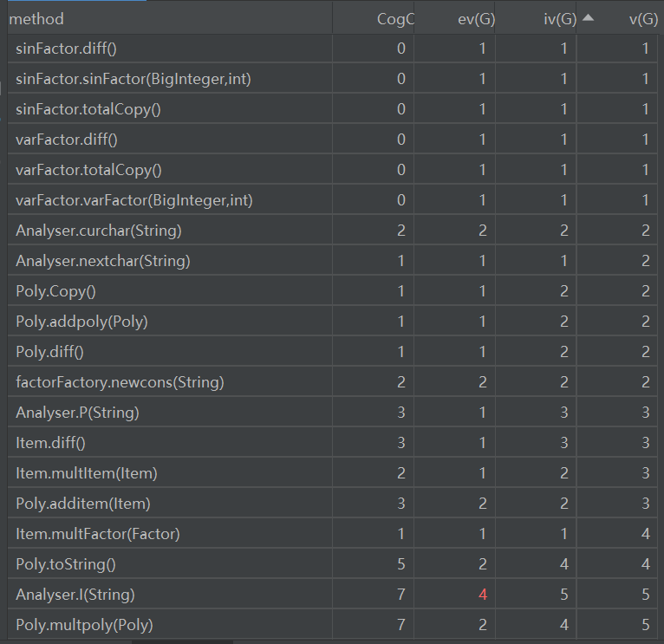Select factorFactory.newcons(String) method row
Viewport: 664px width, 644px height.
[120, 382]
